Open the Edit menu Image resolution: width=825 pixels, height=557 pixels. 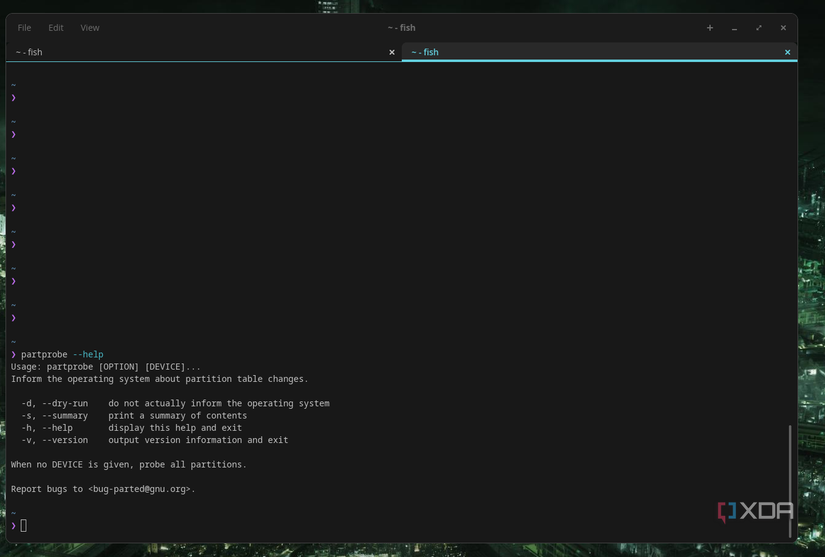(x=56, y=28)
